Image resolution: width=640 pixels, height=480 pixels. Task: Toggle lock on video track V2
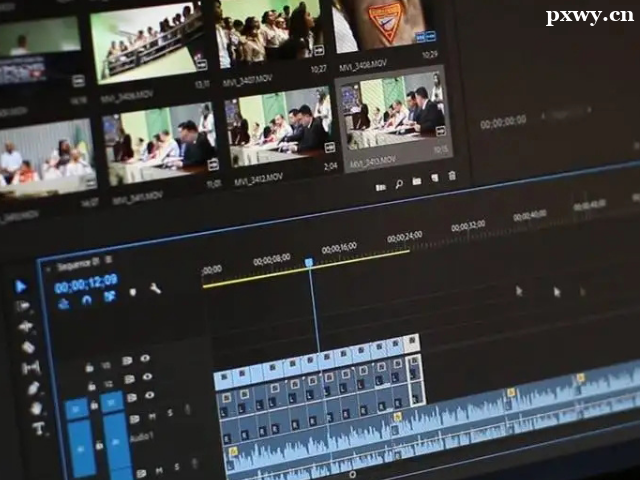click(92, 386)
